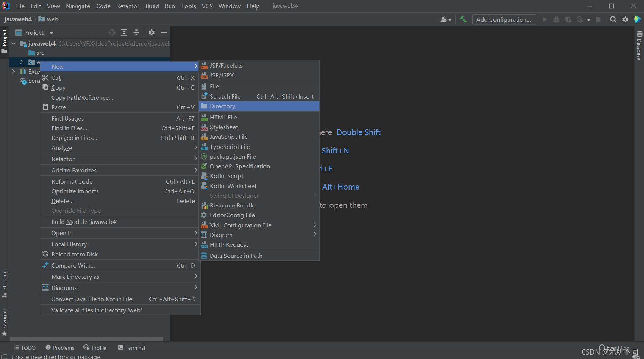The height and width of the screenshot is (359, 644).
Task: Expand Refactor submenu in context menu
Action: [x=120, y=159]
